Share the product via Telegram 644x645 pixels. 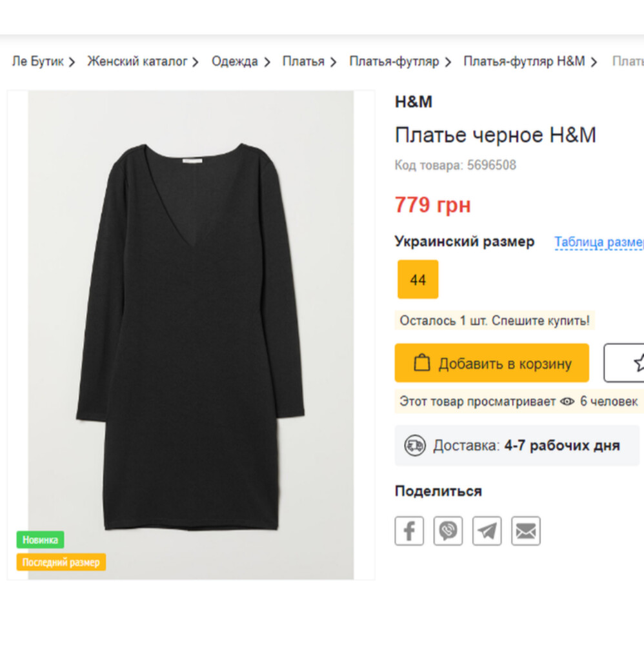click(x=487, y=531)
